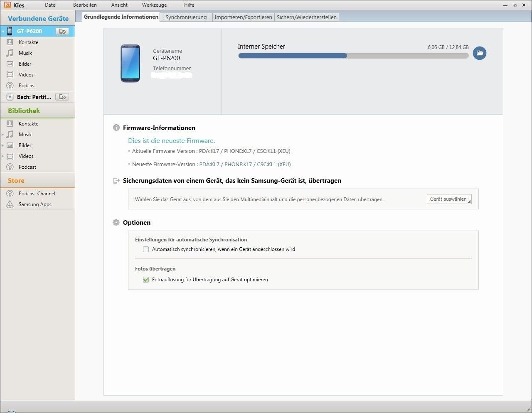Open Kontakte under connected device GT-P6200
Viewport: 532px width, 413px height.
click(28, 42)
